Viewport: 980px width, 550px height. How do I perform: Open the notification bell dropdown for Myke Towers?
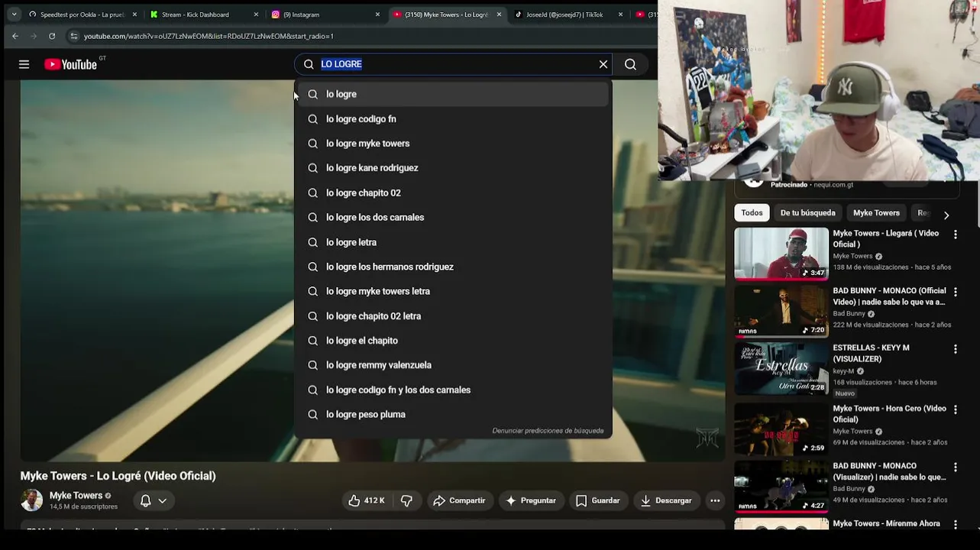point(154,501)
